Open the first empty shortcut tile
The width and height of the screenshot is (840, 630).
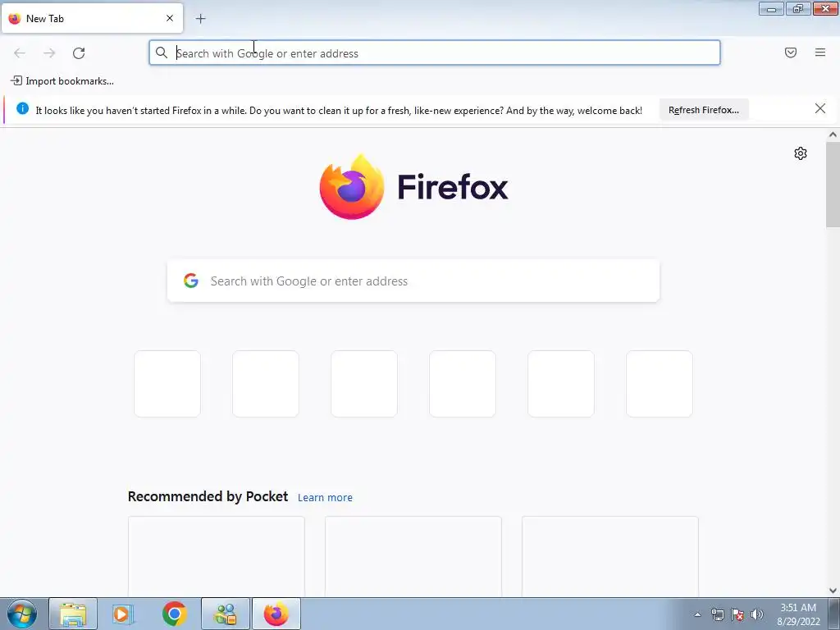click(167, 384)
